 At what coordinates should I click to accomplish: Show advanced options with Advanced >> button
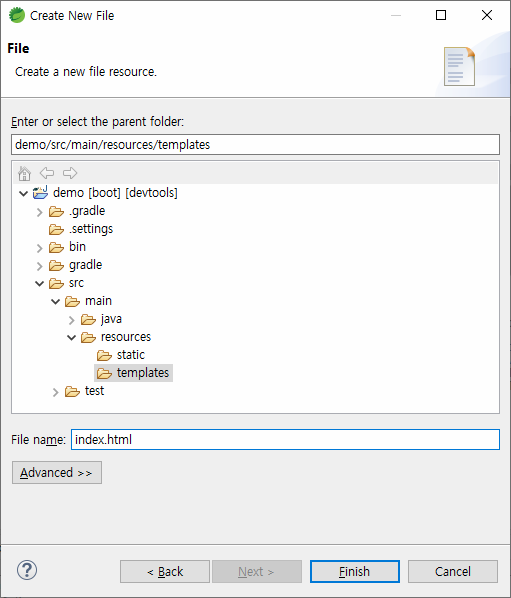click(x=57, y=473)
